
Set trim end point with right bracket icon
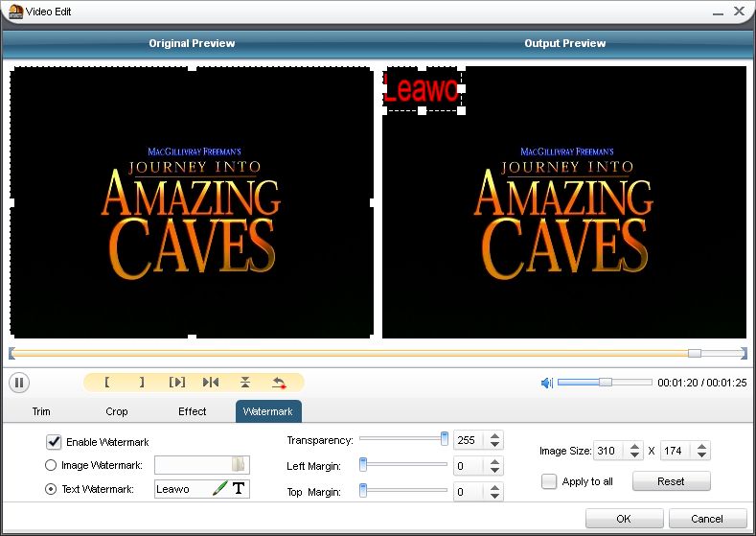point(142,383)
